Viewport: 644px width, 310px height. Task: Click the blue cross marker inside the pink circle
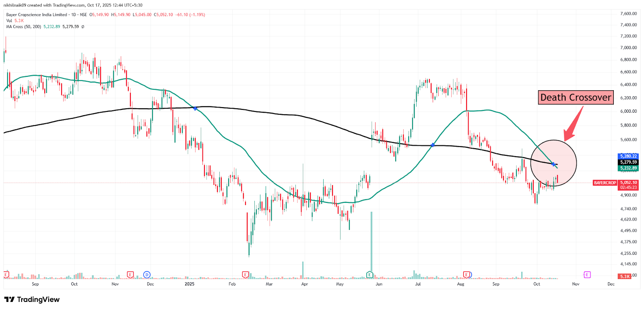[553, 164]
